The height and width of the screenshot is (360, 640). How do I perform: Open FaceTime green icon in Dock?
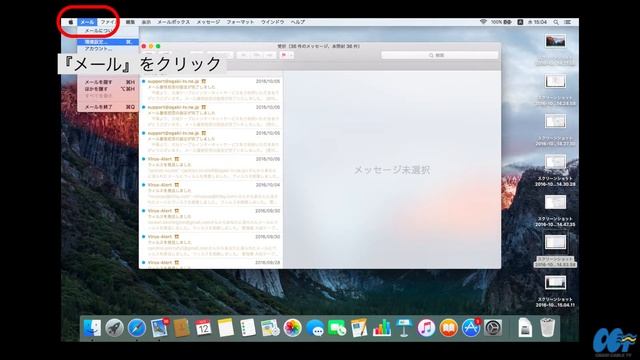(x=337, y=328)
